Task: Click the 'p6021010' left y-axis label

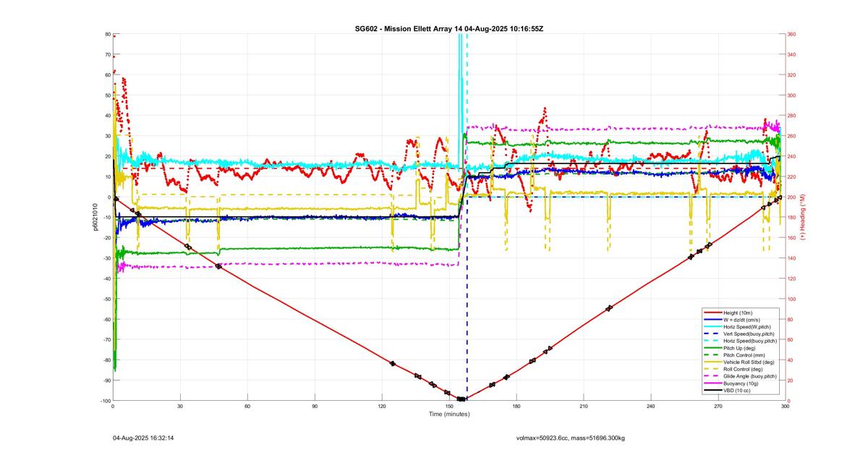Action: coord(95,217)
